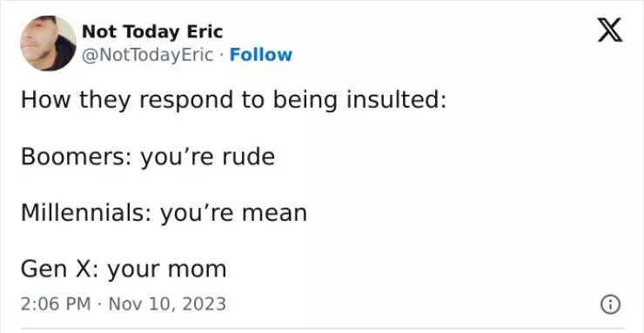Click the "Boomers: you're rude" line
This screenshot has width=644, height=333.
click(x=148, y=157)
